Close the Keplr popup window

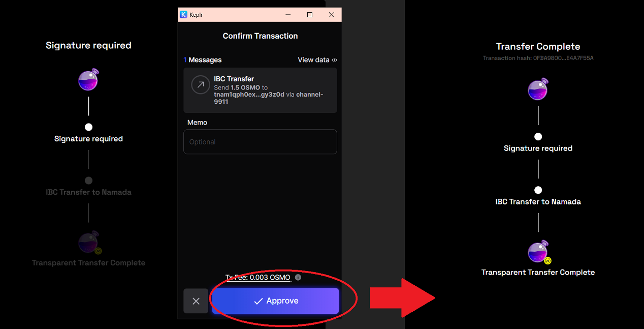click(x=331, y=15)
